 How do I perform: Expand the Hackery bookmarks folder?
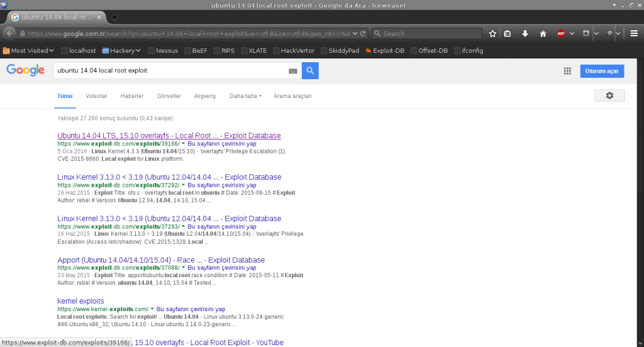tap(121, 50)
